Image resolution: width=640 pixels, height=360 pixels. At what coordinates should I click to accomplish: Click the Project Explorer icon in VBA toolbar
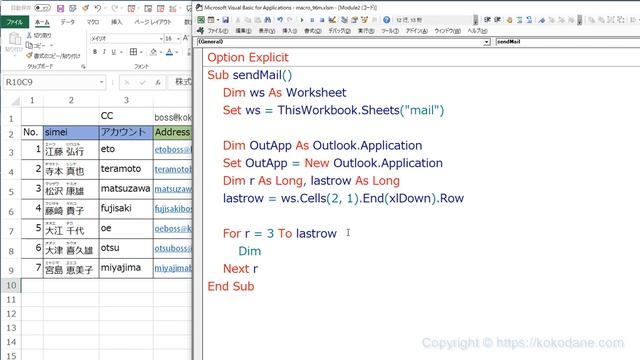click(x=344, y=20)
